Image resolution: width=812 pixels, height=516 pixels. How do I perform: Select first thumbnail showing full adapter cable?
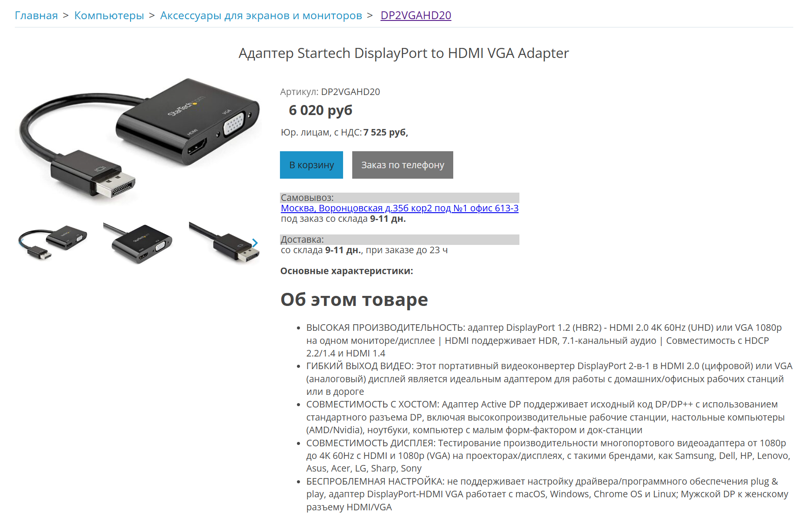[x=53, y=242]
